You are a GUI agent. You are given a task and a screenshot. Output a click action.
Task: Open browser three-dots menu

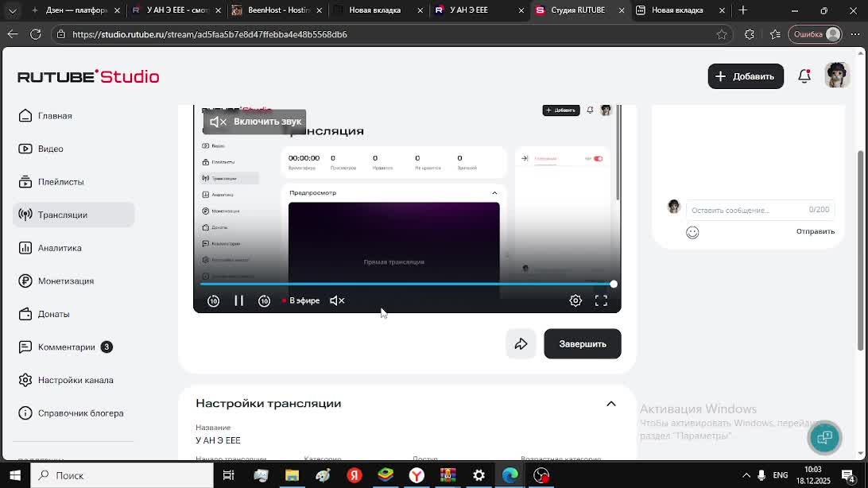(x=855, y=34)
